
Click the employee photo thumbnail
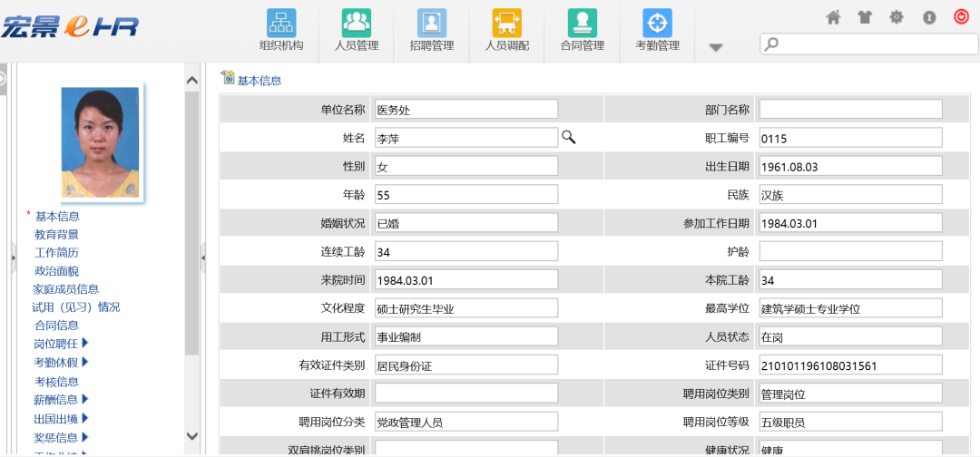pos(100,142)
